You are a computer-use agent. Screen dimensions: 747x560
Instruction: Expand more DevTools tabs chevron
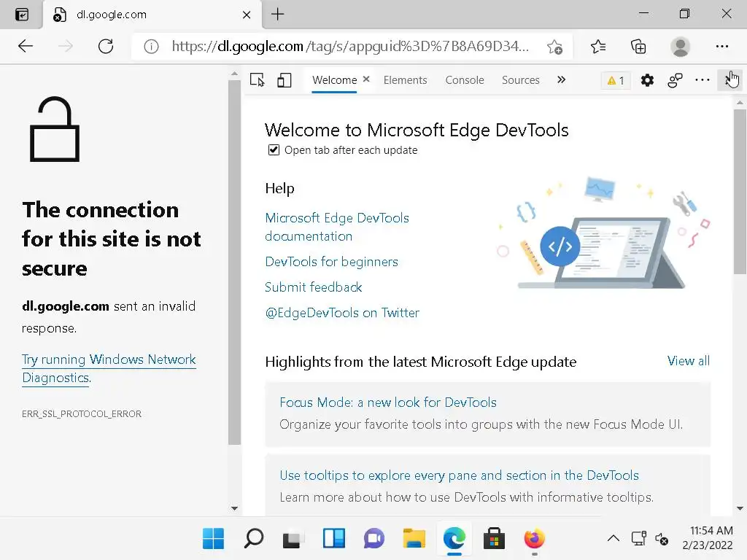click(561, 79)
